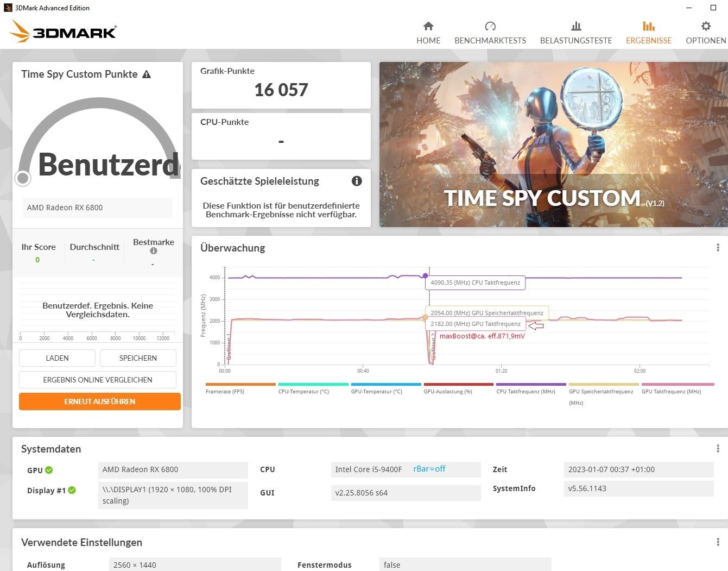728x571 pixels.
Task: Open the Systemdaten three-dot menu
Action: point(718,449)
